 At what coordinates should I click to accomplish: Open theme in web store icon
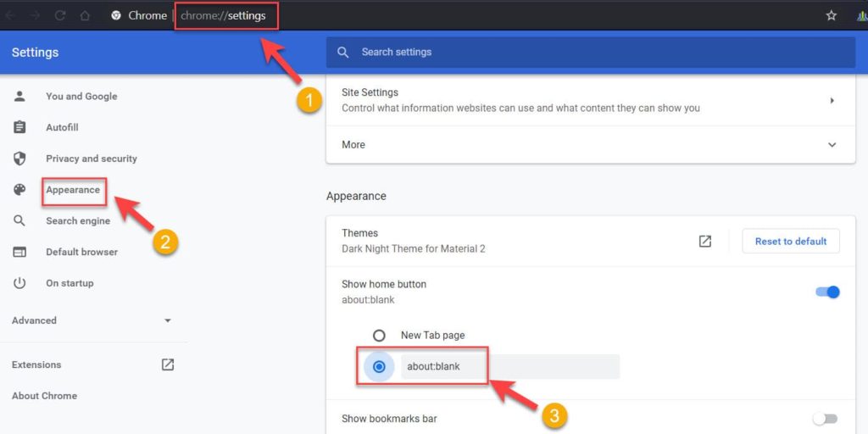[704, 241]
